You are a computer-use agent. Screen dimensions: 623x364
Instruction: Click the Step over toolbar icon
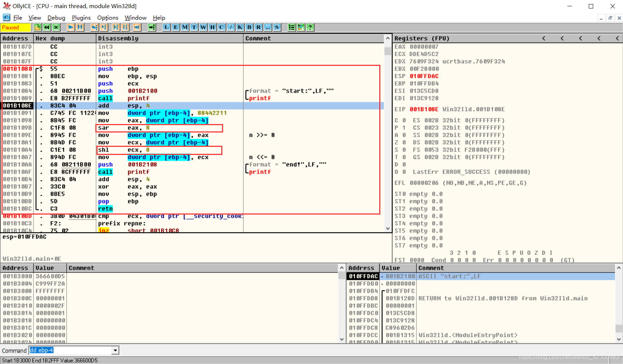click(104, 27)
